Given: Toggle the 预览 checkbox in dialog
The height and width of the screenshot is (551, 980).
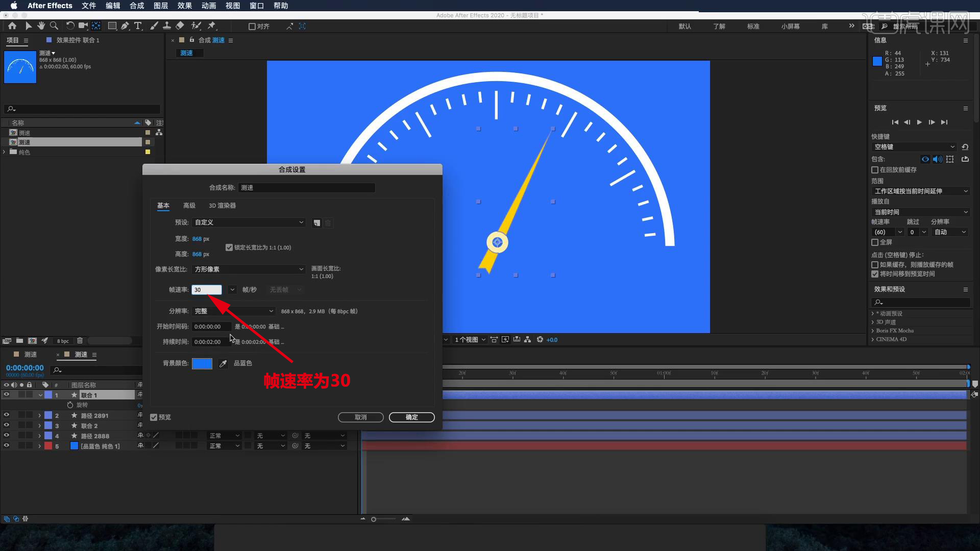Looking at the screenshot, I should pyautogui.click(x=154, y=417).
